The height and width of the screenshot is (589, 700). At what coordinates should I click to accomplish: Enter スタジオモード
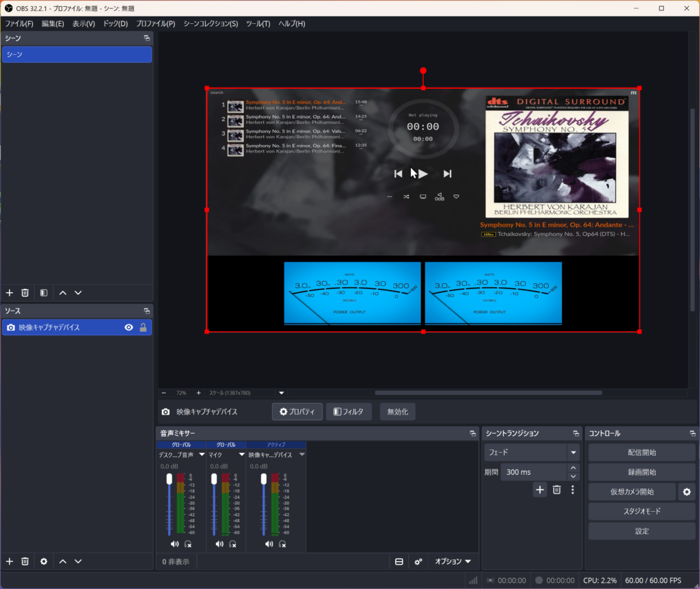pos(641,511)
